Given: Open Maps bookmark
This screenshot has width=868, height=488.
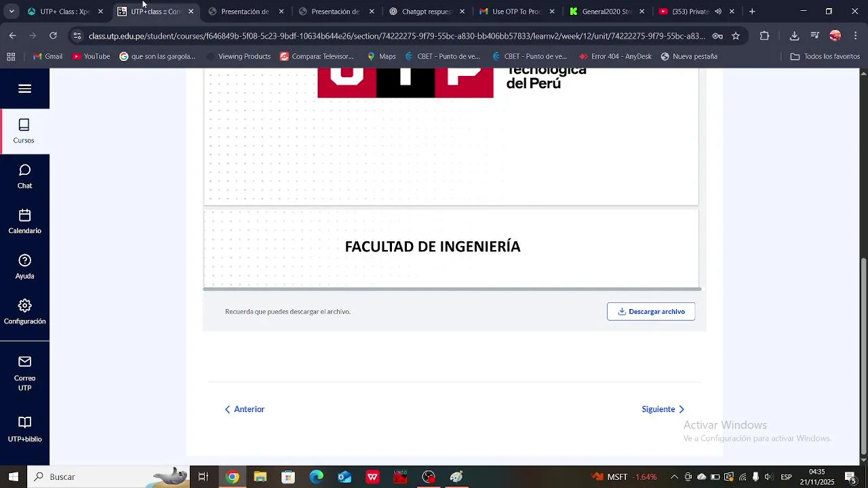Looking at the screenshot, I should coord(381,56).
